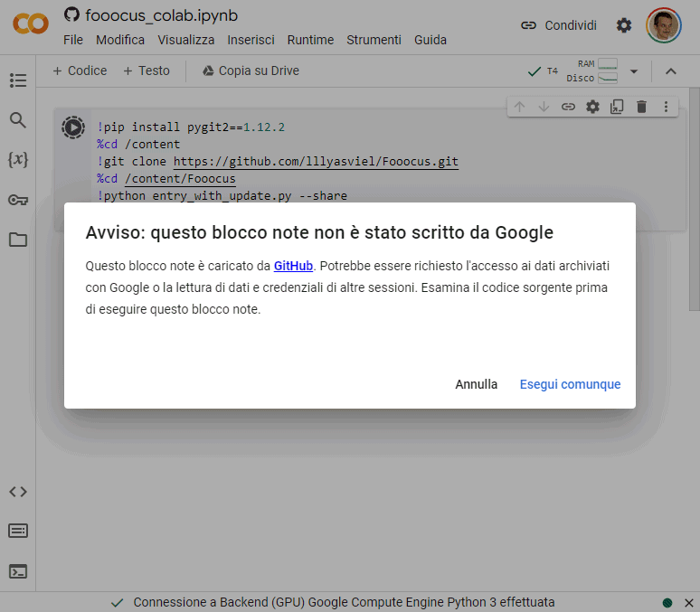Open the Strumenti menu
Viewport: 700px width, 612px height.
click(374, 40)
